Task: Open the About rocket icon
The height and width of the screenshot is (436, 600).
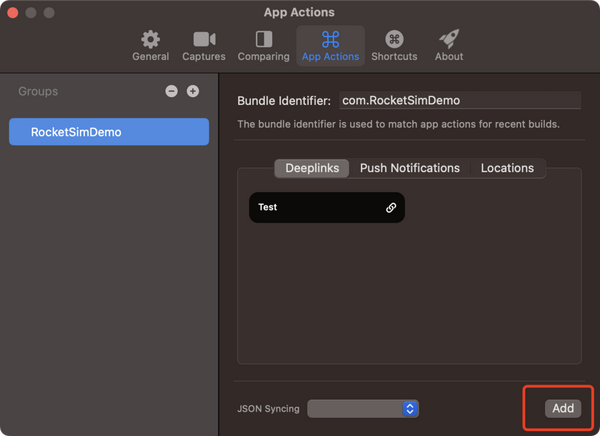Action: tap(449, 40)
